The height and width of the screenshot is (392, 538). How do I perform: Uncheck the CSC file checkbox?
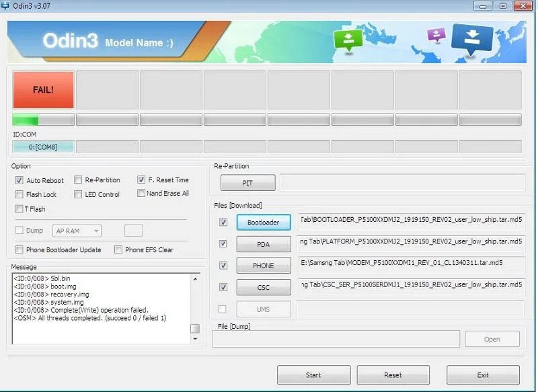point(223,287)
